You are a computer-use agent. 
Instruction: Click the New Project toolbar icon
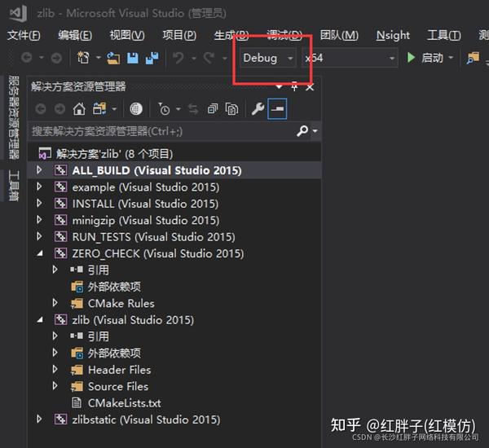[x=83, y=58]
